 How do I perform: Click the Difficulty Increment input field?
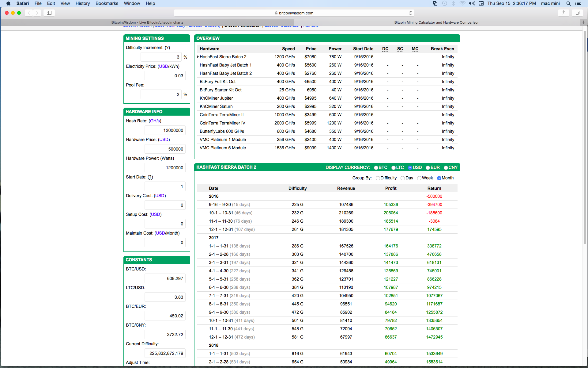[161, 57]
